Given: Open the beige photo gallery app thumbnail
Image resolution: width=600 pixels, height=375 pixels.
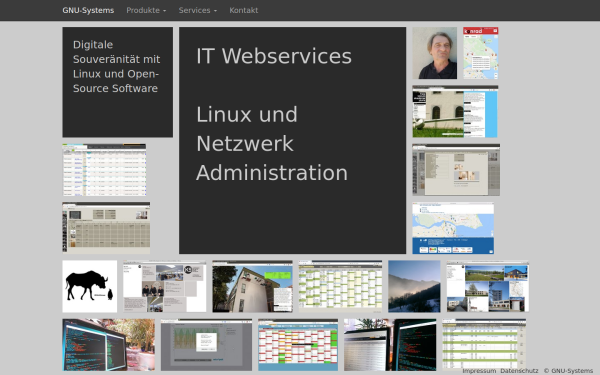Looking at the screenshot, I should click(x=456, y=170).
